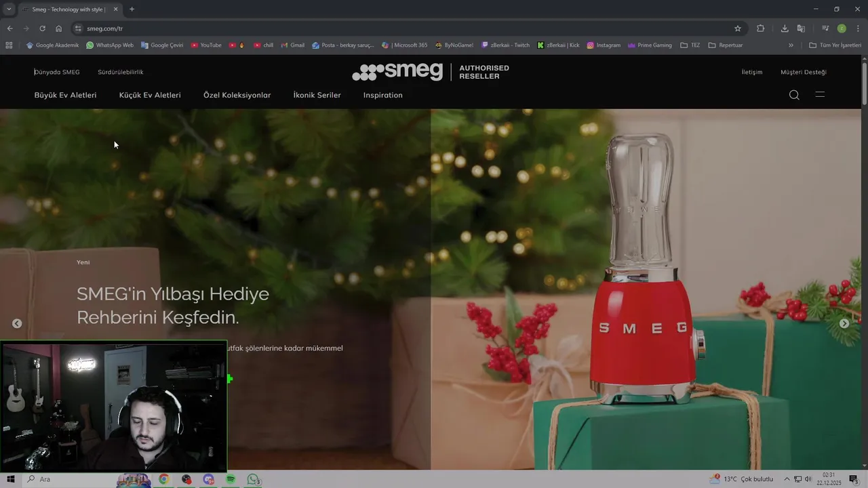Reload the page
This screenshot has height=488, width=868.
click(x=42, y=28)
